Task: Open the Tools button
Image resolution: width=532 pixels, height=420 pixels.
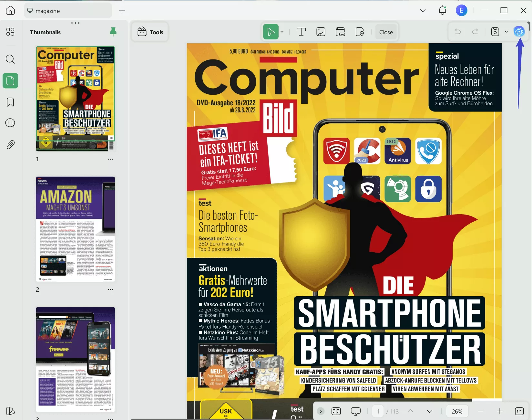Action: tap(150, 32)
